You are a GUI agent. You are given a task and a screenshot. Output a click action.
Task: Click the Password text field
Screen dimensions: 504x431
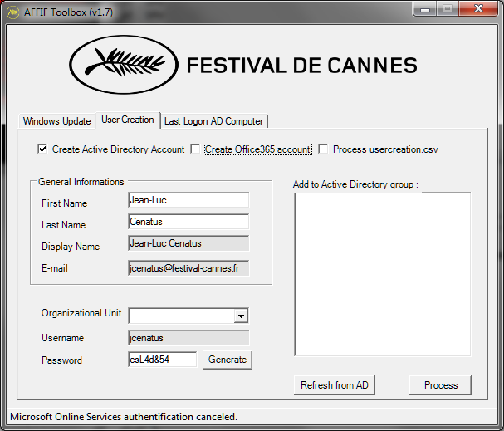pos(162,360)
